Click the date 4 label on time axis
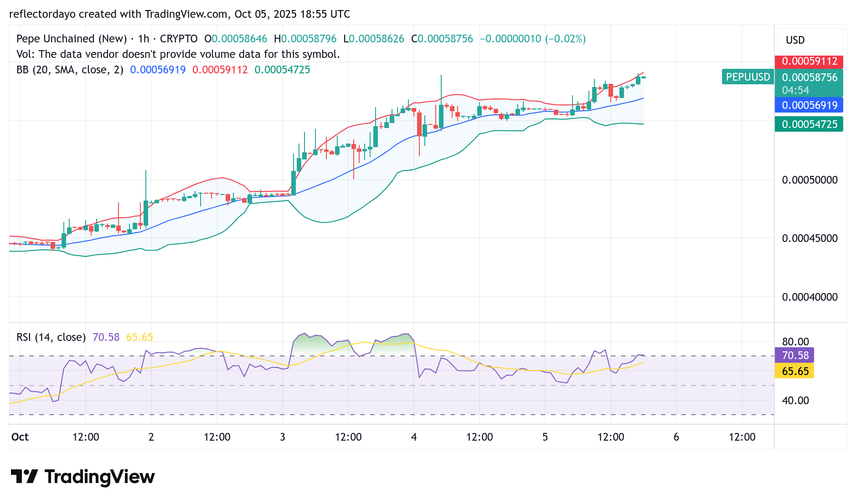Viewport: 856px width, 504px height. point(414,437)
